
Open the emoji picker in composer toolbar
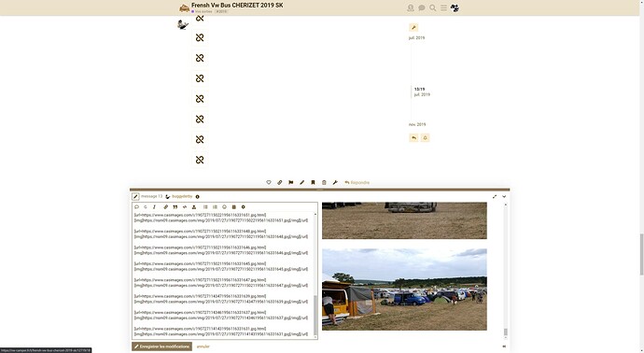[224, 207]
